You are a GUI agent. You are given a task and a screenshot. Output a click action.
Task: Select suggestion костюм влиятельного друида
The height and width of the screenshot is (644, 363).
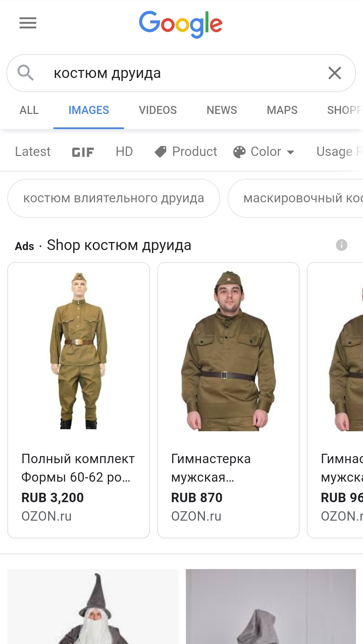pos(114,198)
